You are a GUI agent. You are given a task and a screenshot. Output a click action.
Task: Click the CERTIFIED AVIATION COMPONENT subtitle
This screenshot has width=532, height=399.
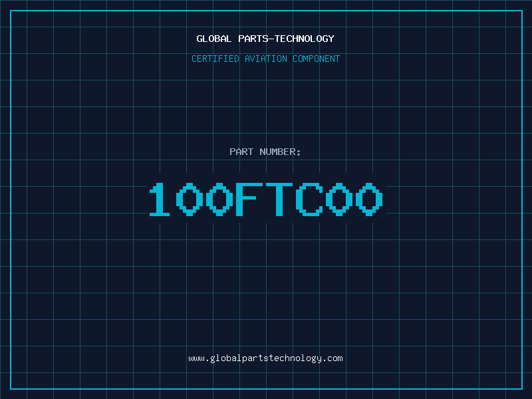pos(265,59)
